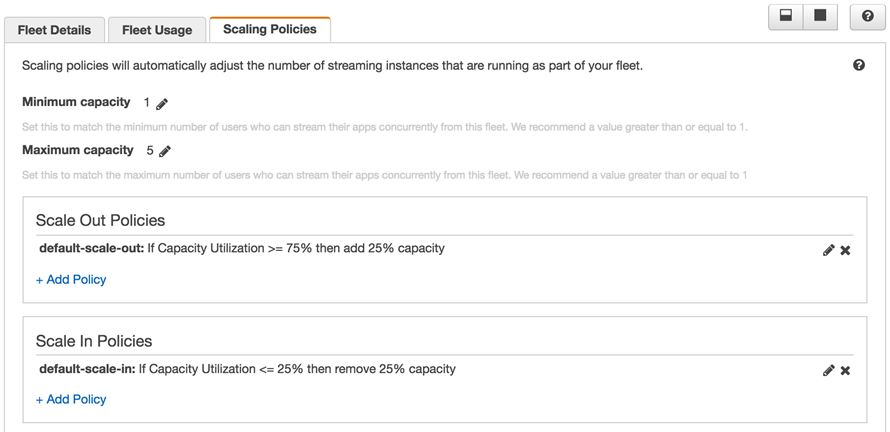Edit the Minimum capacity value with pencil

pos(162,104)
